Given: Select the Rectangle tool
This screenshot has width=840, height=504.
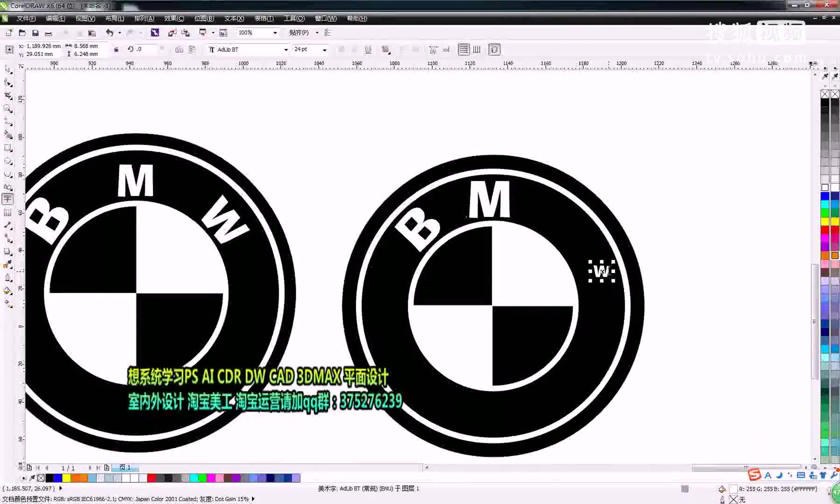Looking at the screenshot, I should (8, 148).
